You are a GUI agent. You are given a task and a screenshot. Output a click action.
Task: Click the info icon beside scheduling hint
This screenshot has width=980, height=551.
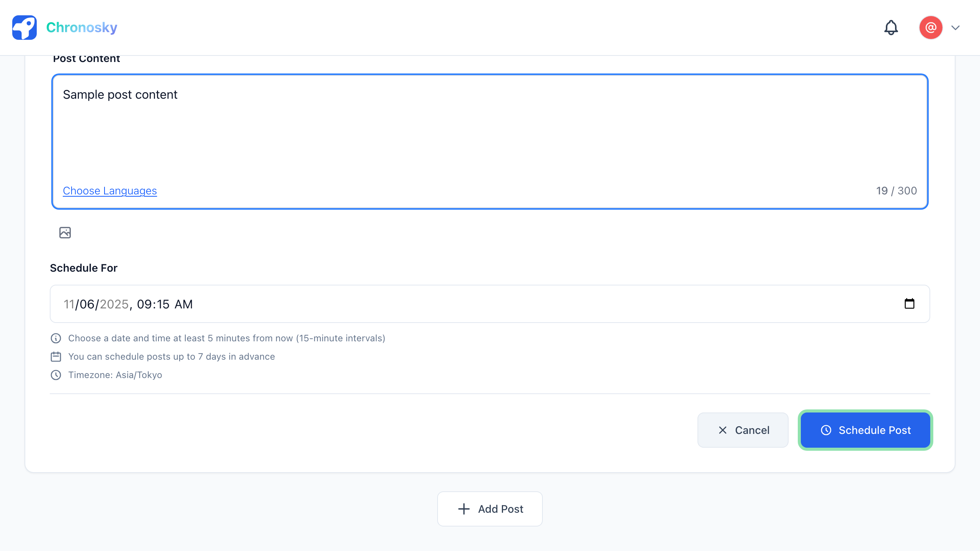56,338
